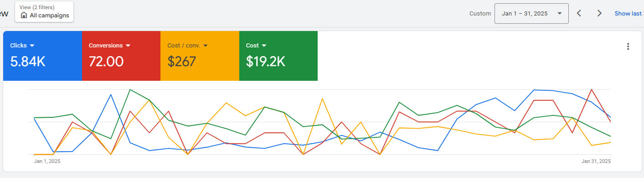Open the Conversions metric dropdown arrow
The width and height of the screenshot is (644, 178).
pos(128,46)
